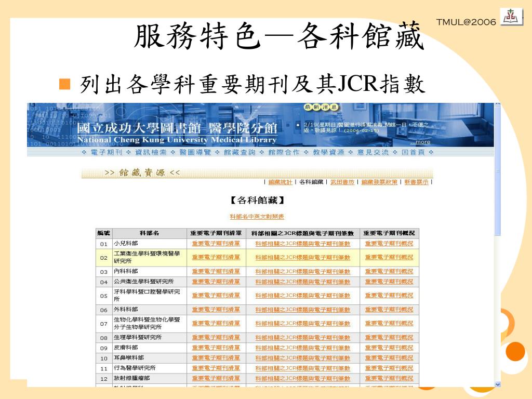Image resolution: width=532 pixels, height=399 pixels.
Task: Open 重要電子期刊概況 for row 02
Action: 389,258
